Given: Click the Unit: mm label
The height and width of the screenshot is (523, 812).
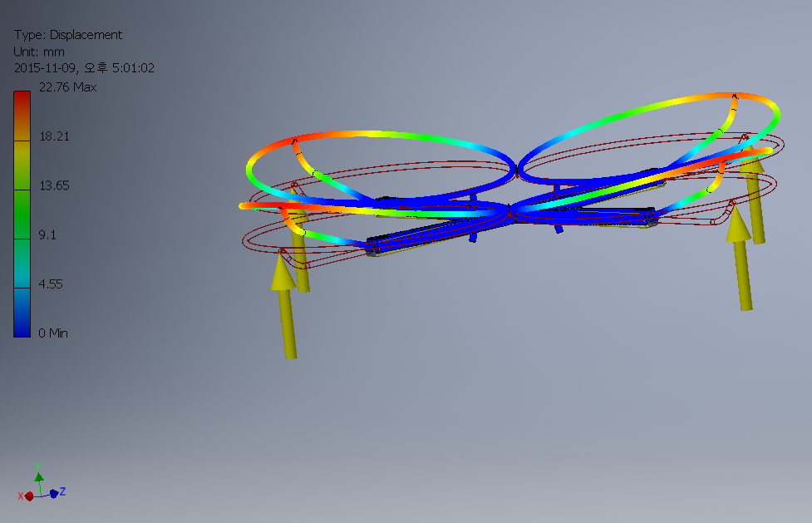Looking at the screenshot, I should pos(39,52).
